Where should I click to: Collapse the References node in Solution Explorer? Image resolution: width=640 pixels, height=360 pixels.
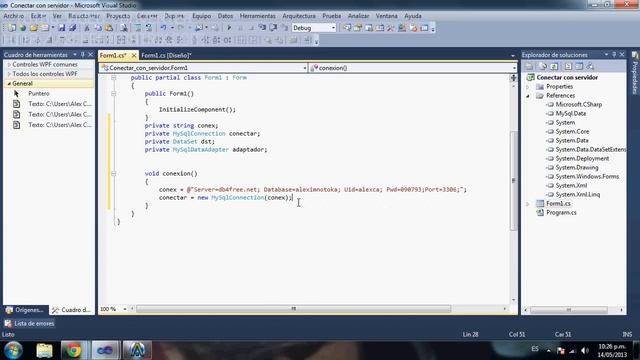(x=528, y=96)
